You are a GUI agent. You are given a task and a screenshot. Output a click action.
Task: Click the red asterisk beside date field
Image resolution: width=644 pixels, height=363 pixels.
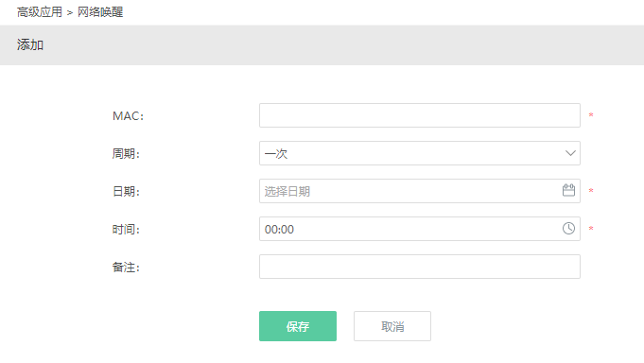[591, 191]
